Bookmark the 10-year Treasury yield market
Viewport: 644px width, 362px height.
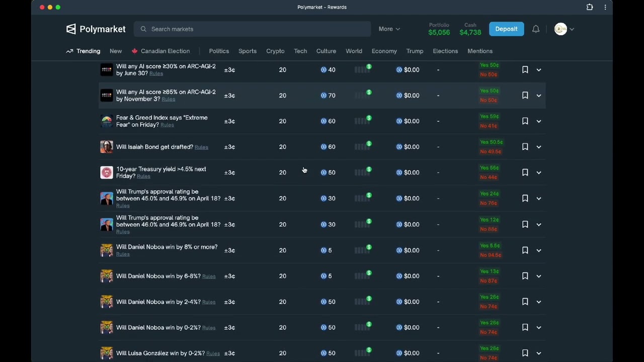coord(525,172)
